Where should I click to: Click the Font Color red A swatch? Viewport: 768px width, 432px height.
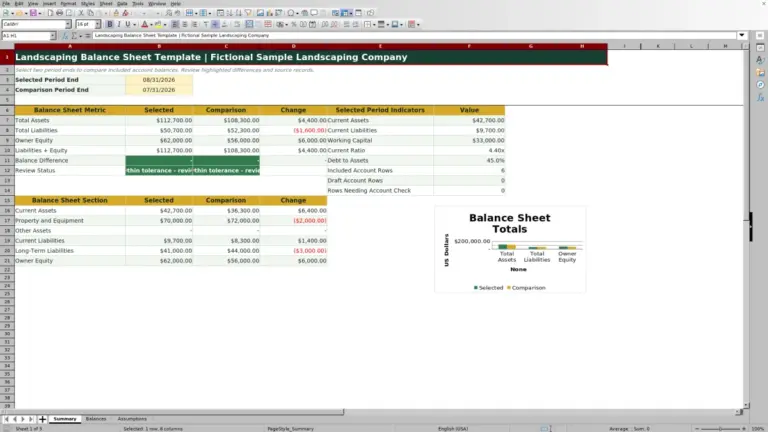tap(144, 24)
